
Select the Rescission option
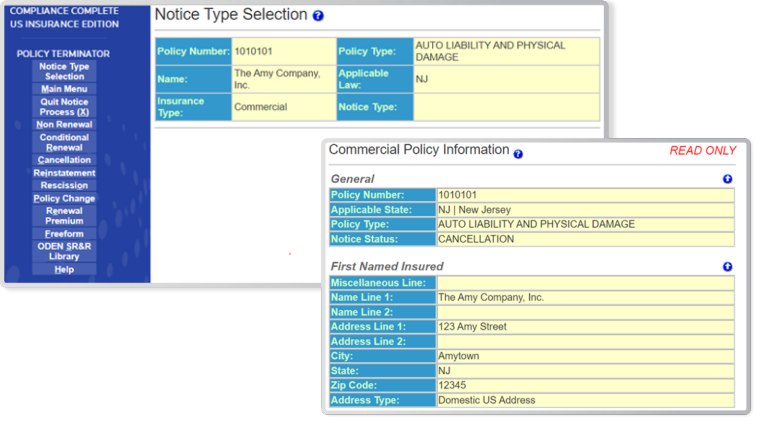pos(64,186)
